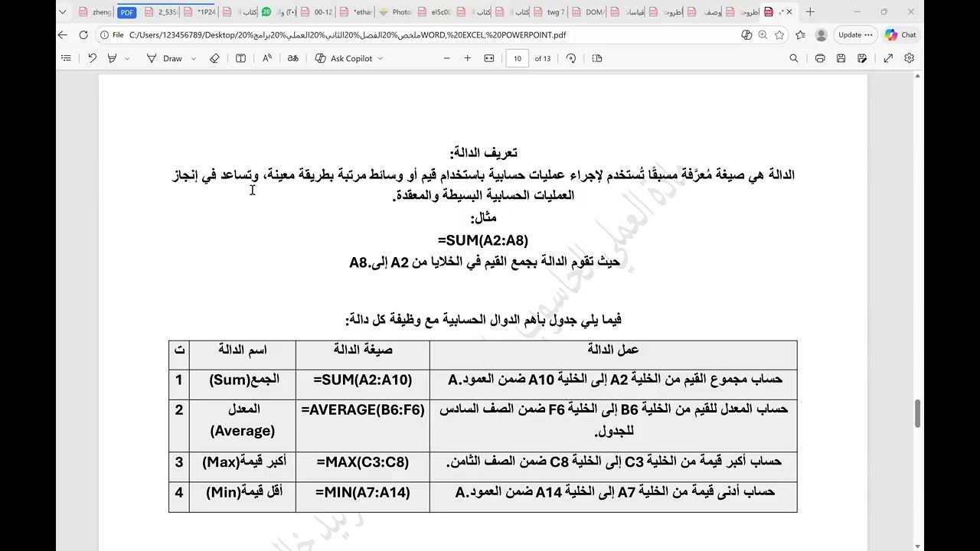This screenshot has height=551, width=980.
Task: Switch to the zheng tab
Action: 96,12
